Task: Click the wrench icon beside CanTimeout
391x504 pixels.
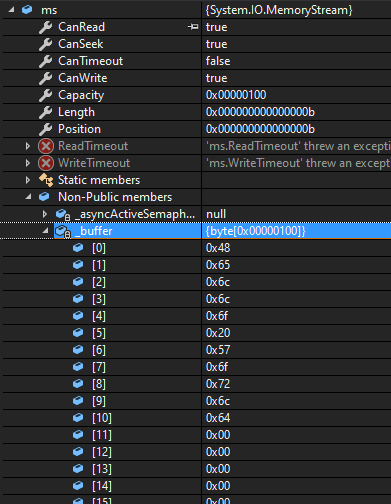Action: point(46,61)
